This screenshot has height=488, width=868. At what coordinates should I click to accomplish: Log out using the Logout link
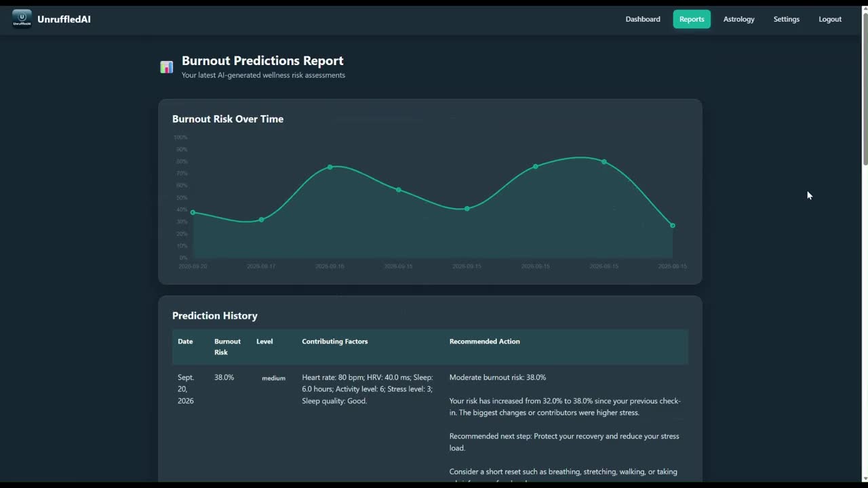tap(830, 19)
